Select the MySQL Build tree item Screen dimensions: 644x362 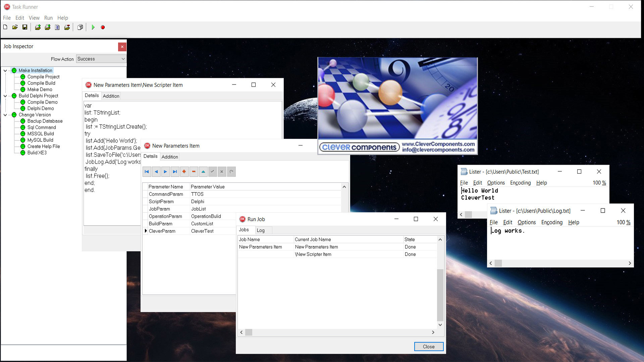coord(40,140)
